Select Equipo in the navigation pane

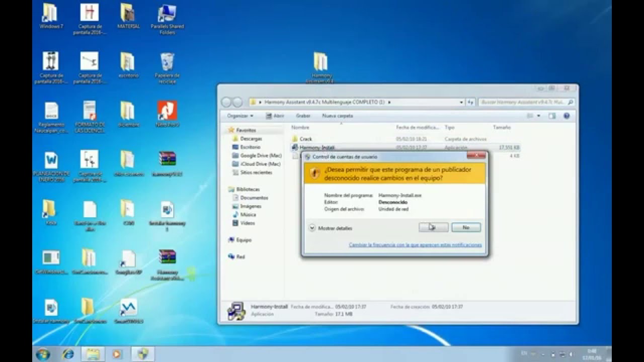click(244, 240)
